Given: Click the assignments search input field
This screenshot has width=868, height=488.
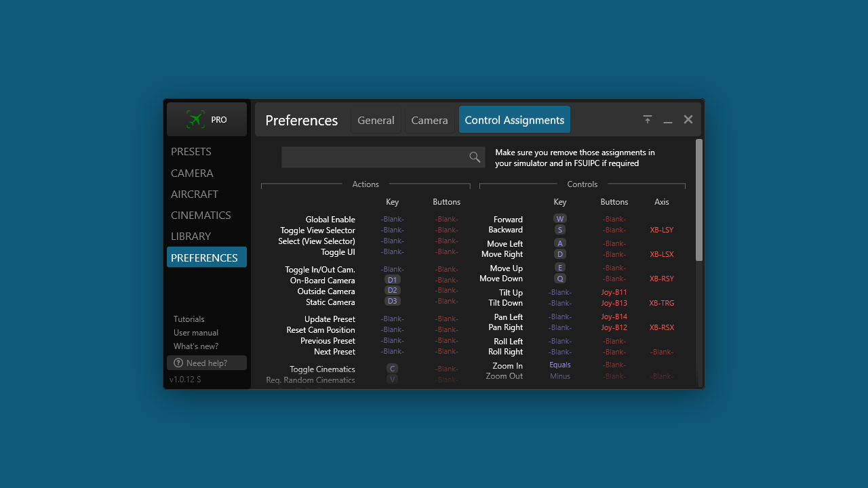Looking at the screenshot, I should [373, 157].
